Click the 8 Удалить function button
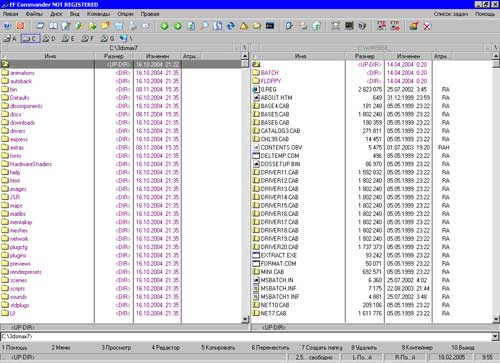 tap(364, 348)
